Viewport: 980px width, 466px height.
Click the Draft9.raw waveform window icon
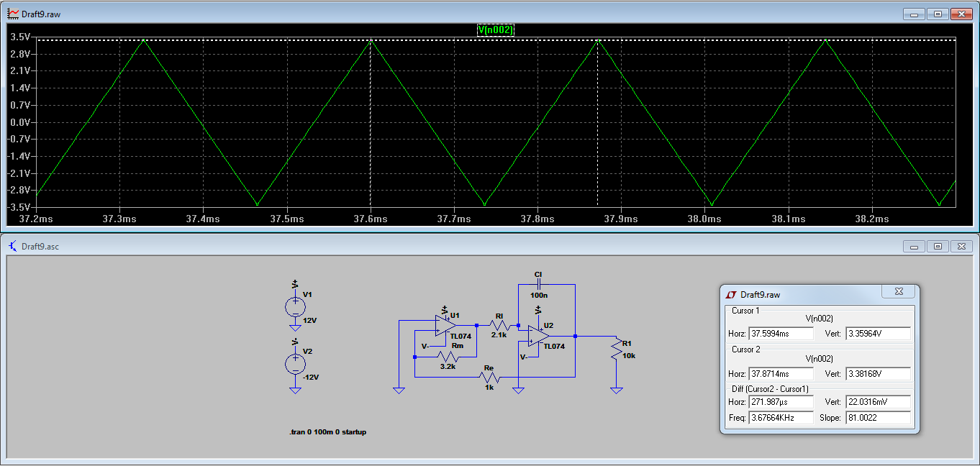[x=13, y=14]
